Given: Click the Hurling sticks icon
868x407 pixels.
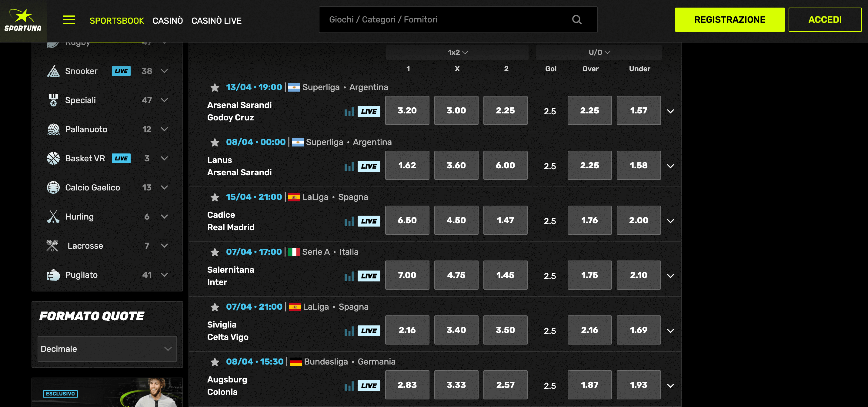Looking at the screenshot, I should pos(53,217).
